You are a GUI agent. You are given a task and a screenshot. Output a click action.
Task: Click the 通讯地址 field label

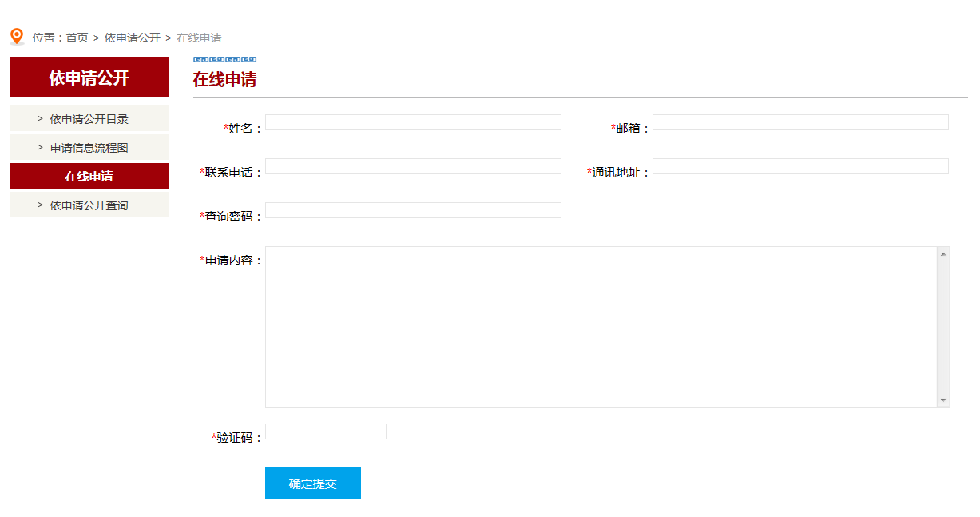[618, 173]
